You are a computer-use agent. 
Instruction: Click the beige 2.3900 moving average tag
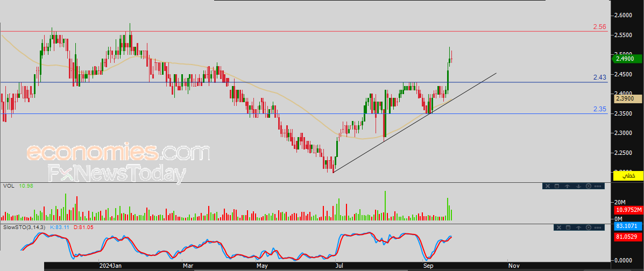click(x=627, y=99)
